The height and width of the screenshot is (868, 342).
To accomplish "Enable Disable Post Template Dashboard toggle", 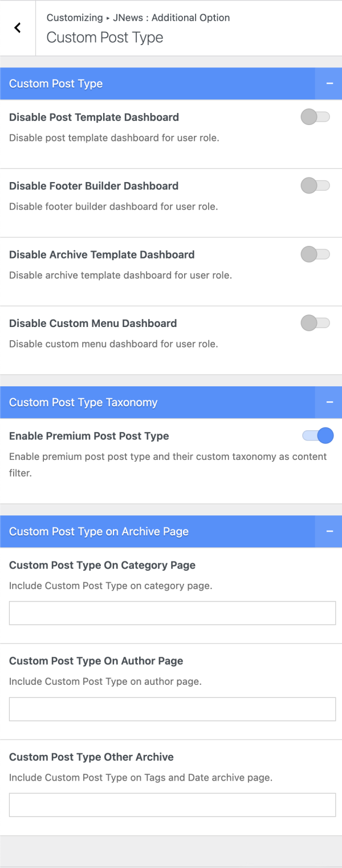I will click(x=316, y=117).
